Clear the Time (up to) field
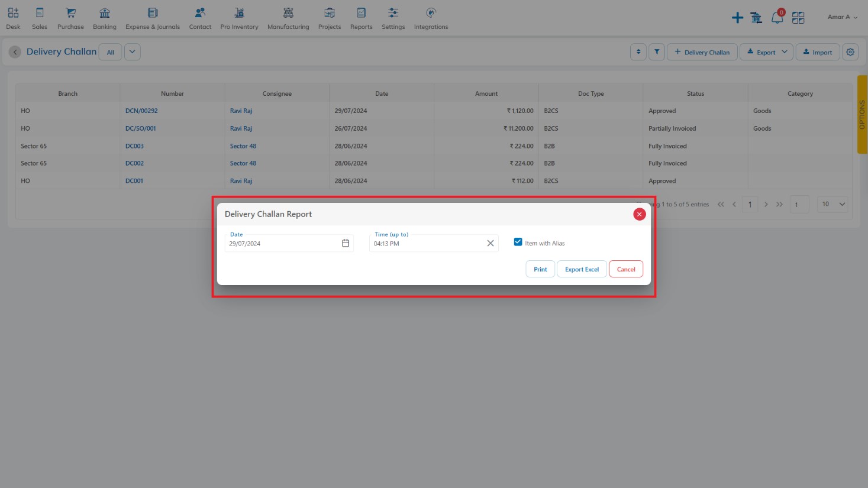 [491, 243]
